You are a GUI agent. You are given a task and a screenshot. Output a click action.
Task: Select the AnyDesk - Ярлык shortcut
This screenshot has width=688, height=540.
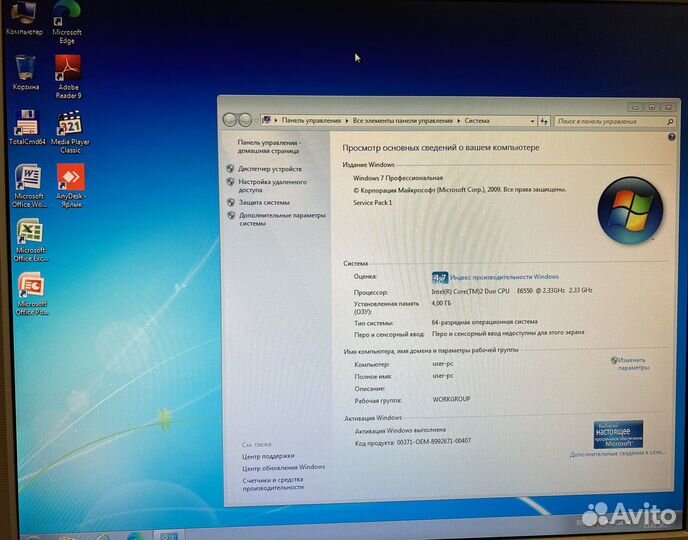pyautogui.click(x=71, y=186)
